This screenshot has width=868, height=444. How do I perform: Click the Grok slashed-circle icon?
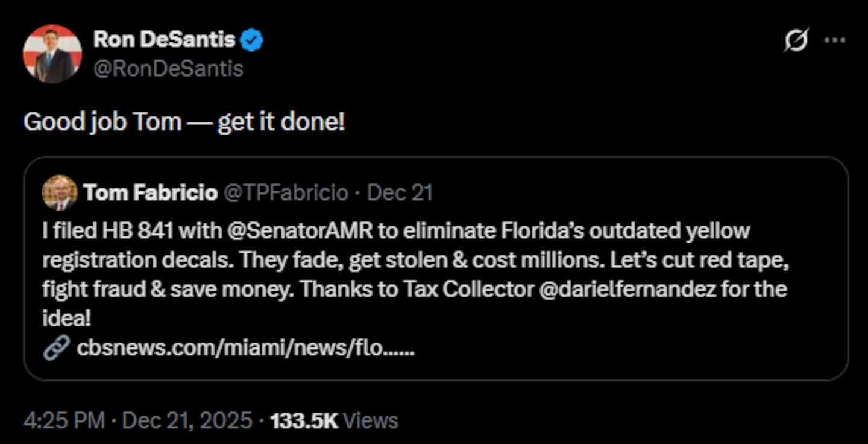click(796, 41)
